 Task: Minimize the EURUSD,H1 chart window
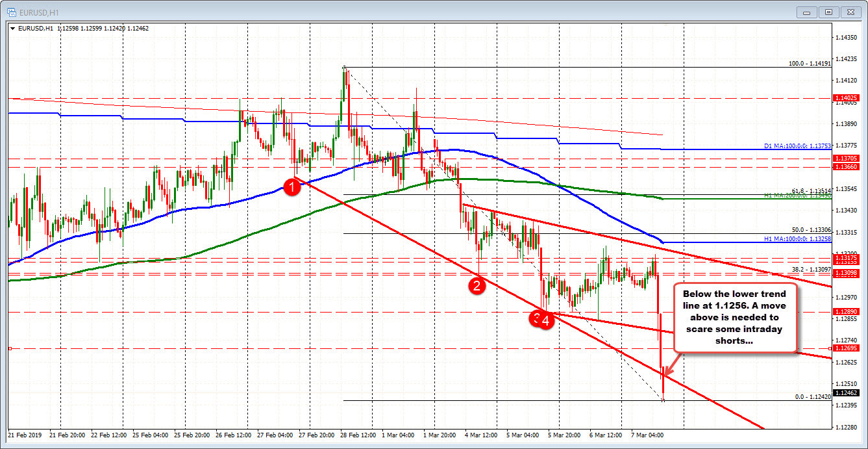click(x=807, y=12)
